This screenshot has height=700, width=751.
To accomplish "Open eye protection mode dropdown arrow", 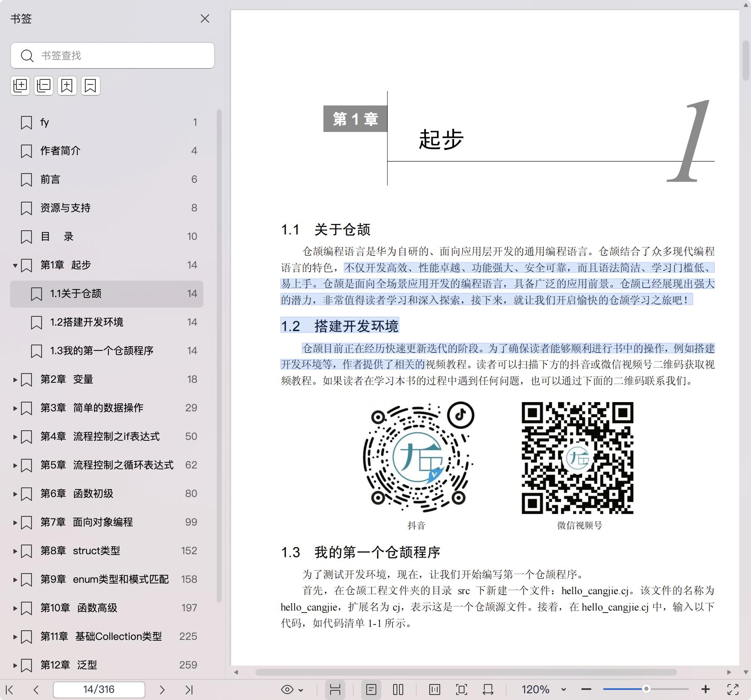I will pos(301,690).
